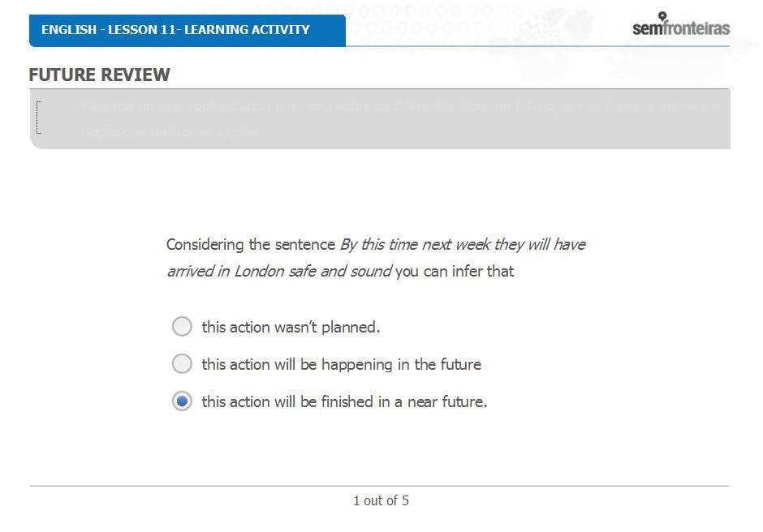Click the location pin icon above semfronteiras
This screenshot has width=763, height=532.
(662, 16)
